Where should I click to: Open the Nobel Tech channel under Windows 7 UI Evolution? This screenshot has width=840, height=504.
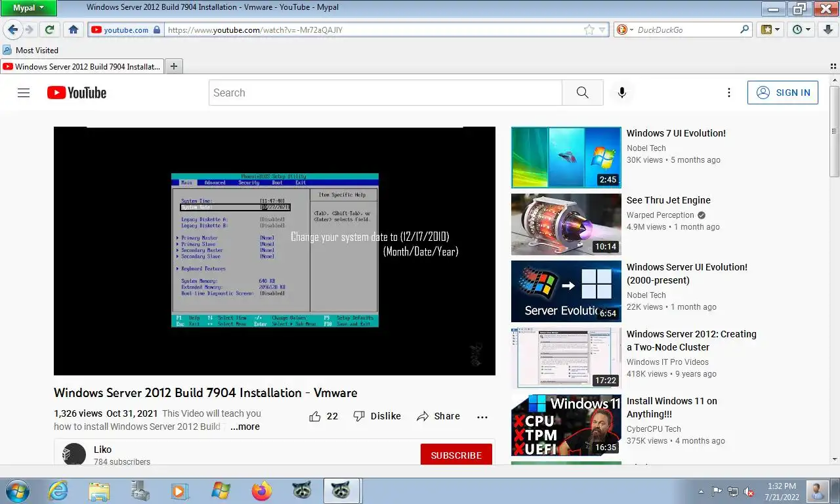pos(646,148)
